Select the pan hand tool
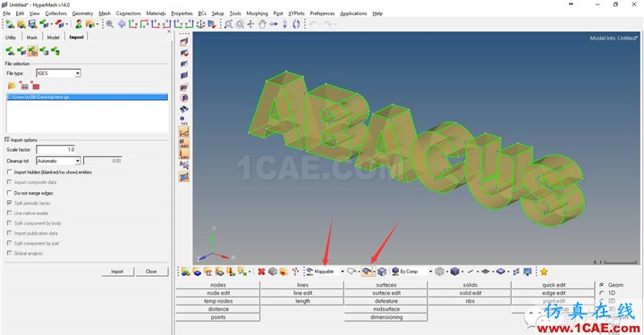Viewport: 644px width, 335px height. coord(262,24)
